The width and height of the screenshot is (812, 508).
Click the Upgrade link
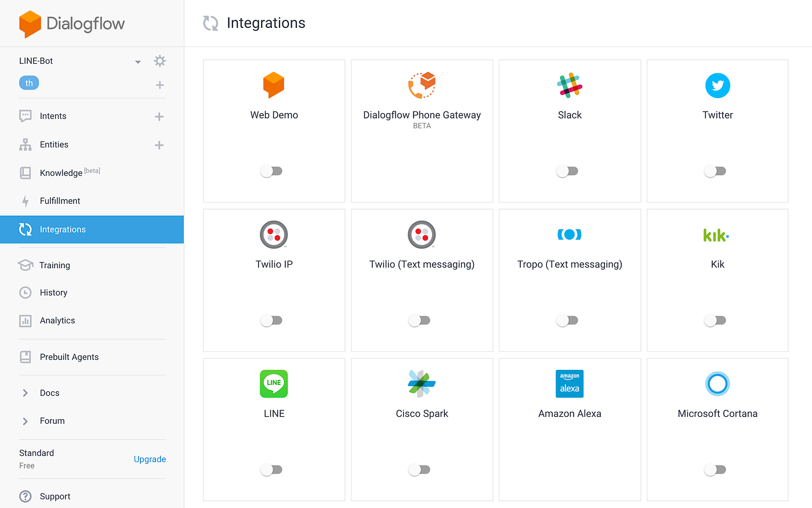(150, 459)
